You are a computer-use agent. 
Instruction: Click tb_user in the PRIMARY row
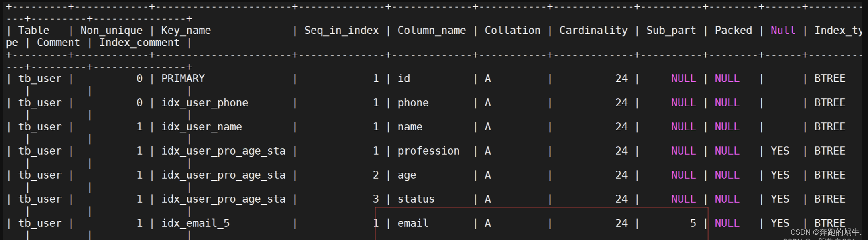point(40,79)
